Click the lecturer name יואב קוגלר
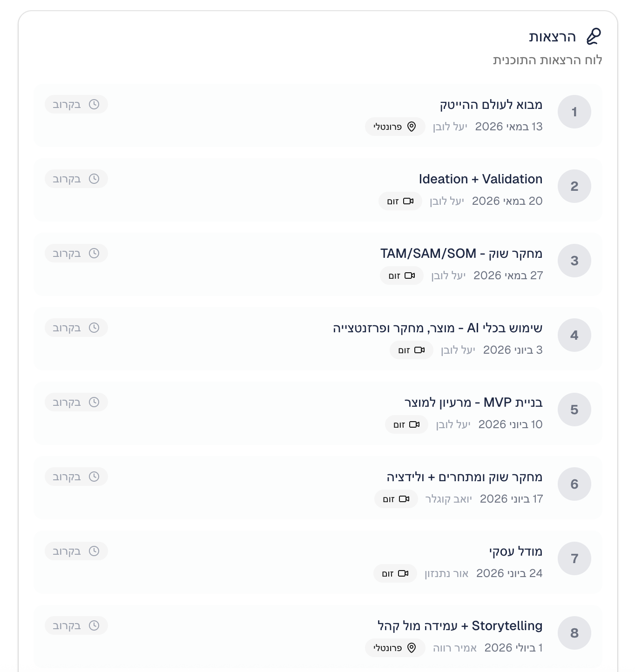The image size is (635, 672). click(448, 499)
